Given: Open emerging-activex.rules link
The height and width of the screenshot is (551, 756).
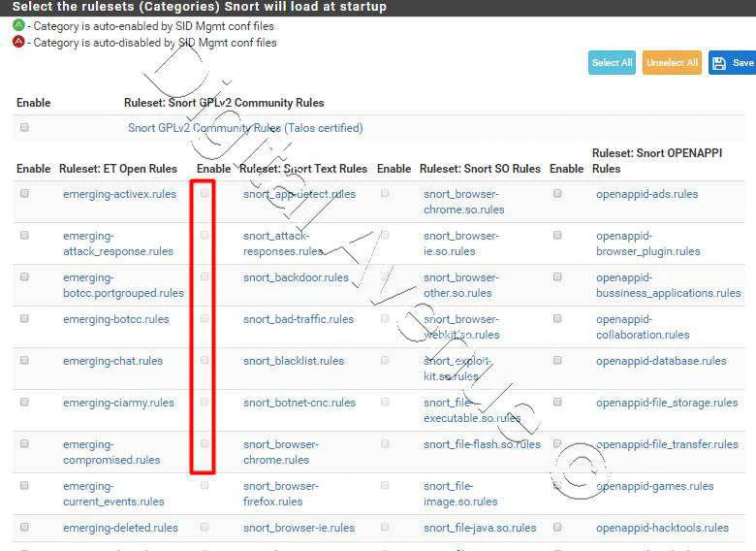Looking at the screenshot, I should pyautogui.click(x=119, y=194).
